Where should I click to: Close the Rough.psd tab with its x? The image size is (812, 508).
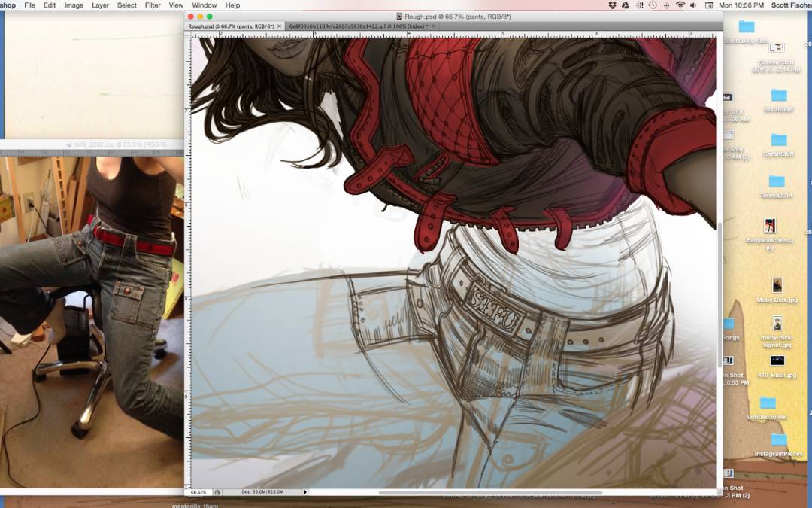click(x=280, y=26)
